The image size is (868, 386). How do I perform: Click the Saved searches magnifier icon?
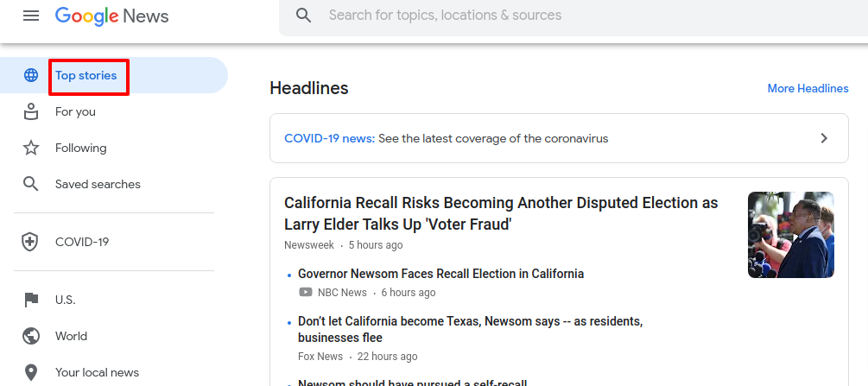coord(31,184)
